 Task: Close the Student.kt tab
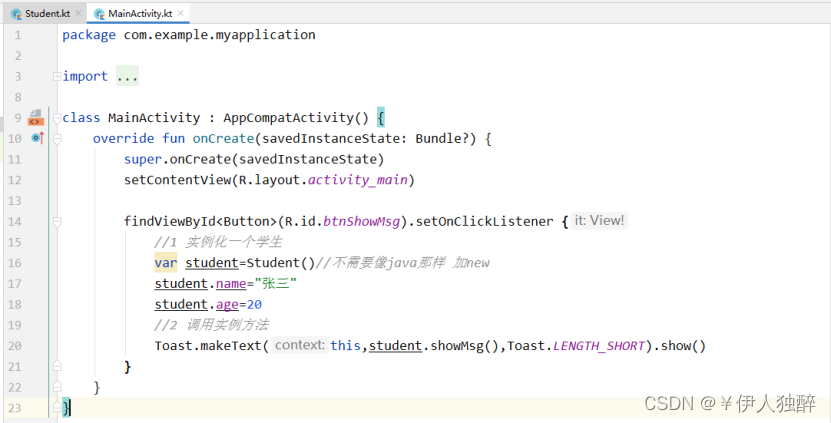click(78, 13)
